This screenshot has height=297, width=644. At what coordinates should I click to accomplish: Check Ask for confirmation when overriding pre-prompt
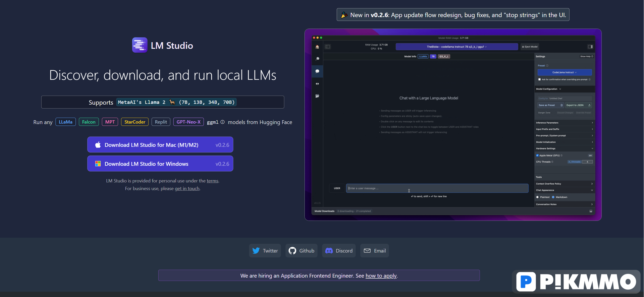tap(539, 79)
